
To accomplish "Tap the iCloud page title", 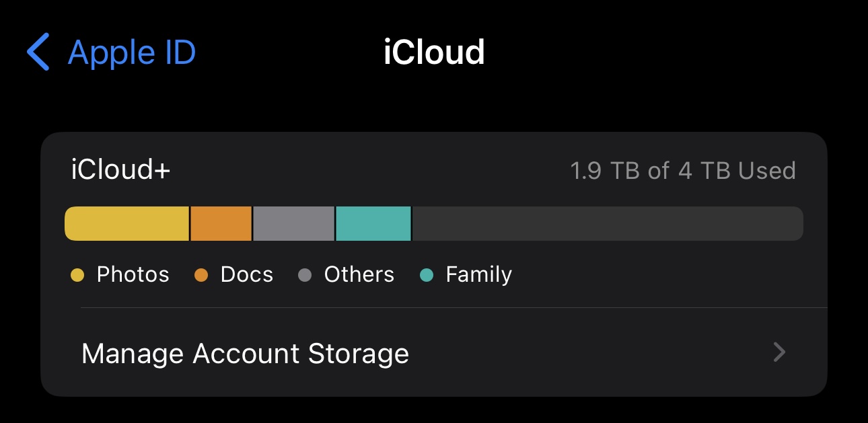I will [x=434, y=52].
